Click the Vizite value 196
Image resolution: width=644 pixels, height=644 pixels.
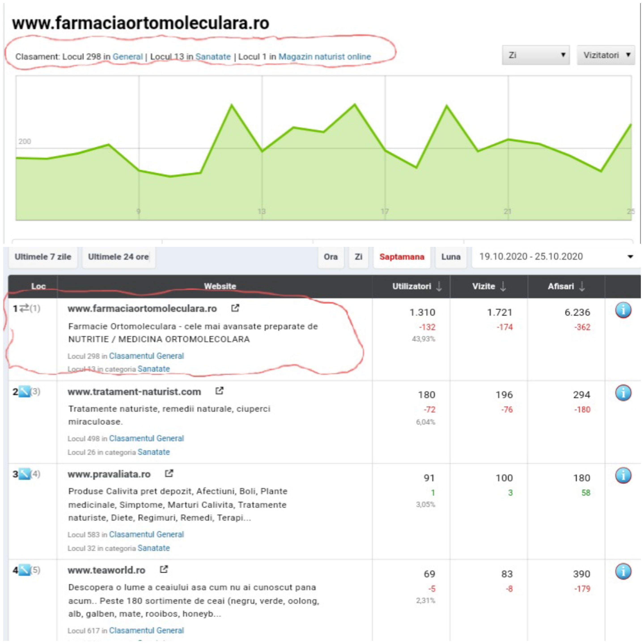504,395
